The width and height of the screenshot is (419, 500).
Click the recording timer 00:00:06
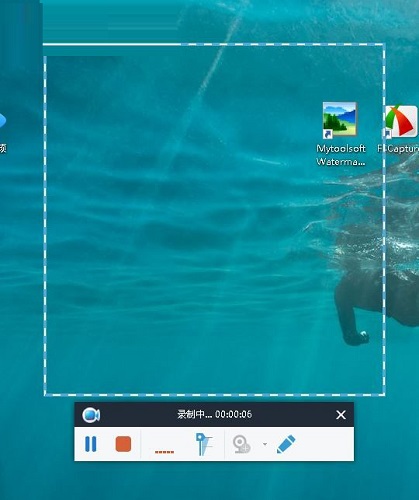[233, 414]
